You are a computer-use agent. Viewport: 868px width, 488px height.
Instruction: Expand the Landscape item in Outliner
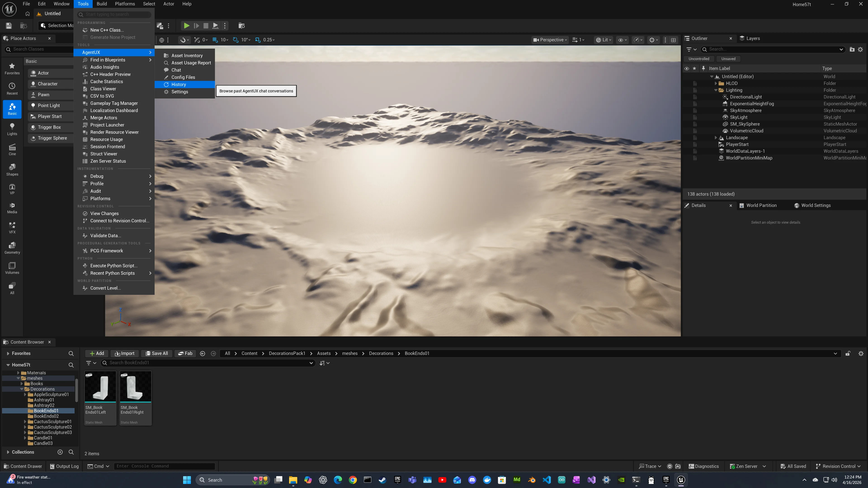click(x=716, y=137)
